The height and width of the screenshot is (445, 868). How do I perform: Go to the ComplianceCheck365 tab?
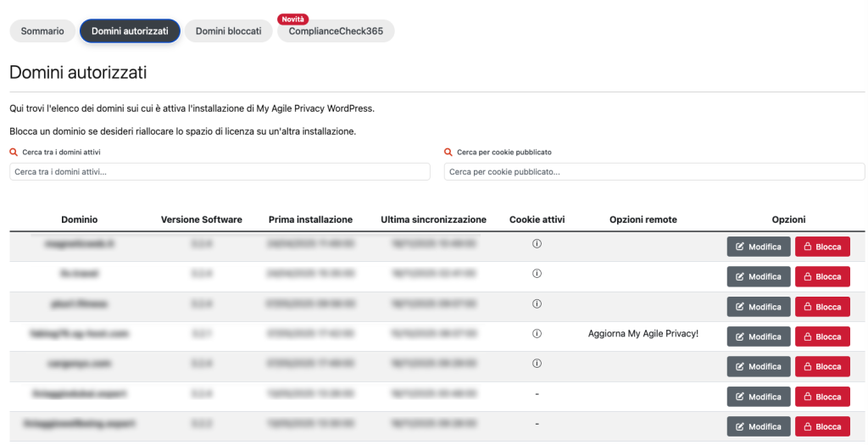(x=336, y=31)
